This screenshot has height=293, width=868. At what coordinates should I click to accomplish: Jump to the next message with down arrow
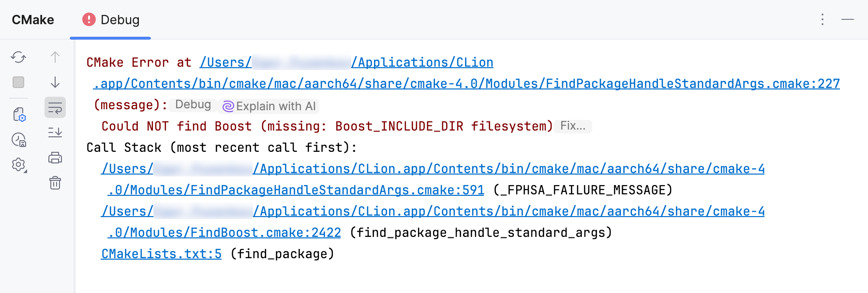(55, 82)
